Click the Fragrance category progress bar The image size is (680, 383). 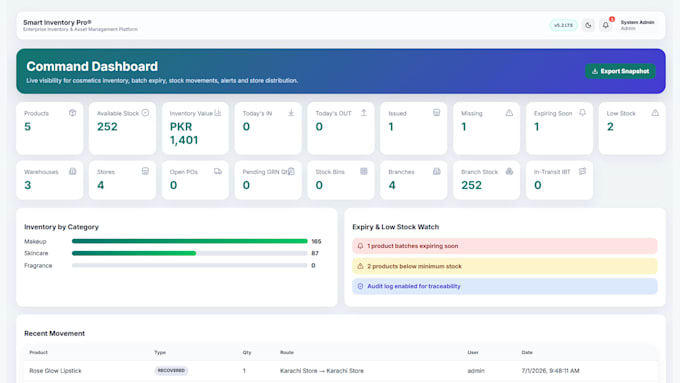[x=190, y=265]
